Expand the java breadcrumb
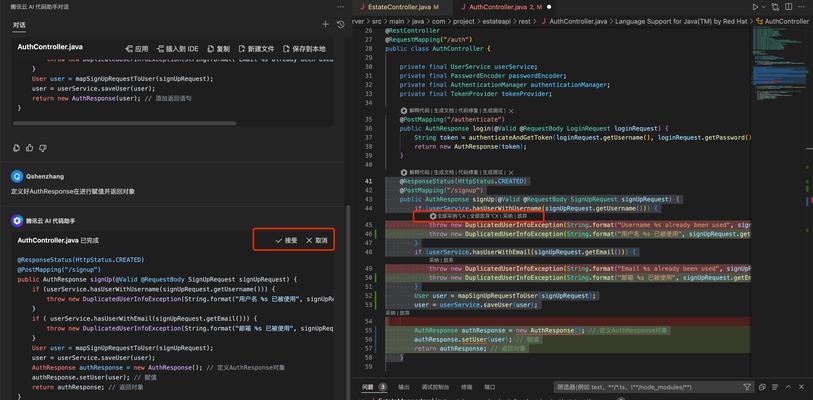Viewport: 813px width, 400px height. point(418,22)
